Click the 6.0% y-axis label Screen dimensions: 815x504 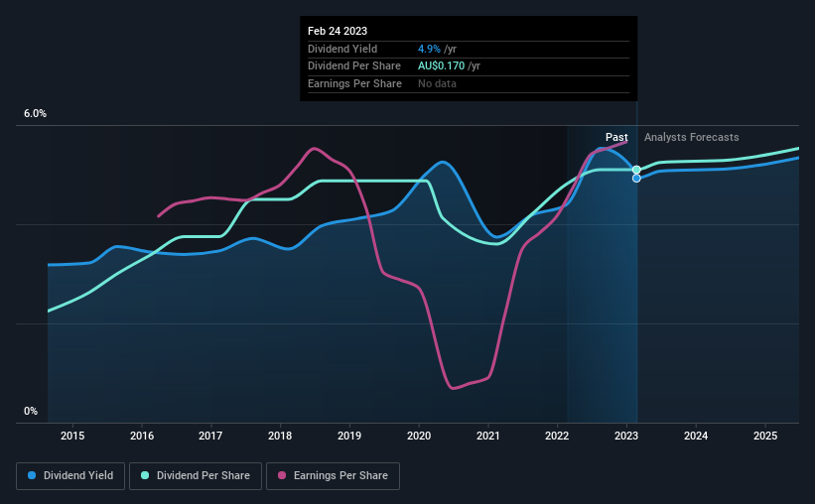pyautogui.click(x=36, y=114)
